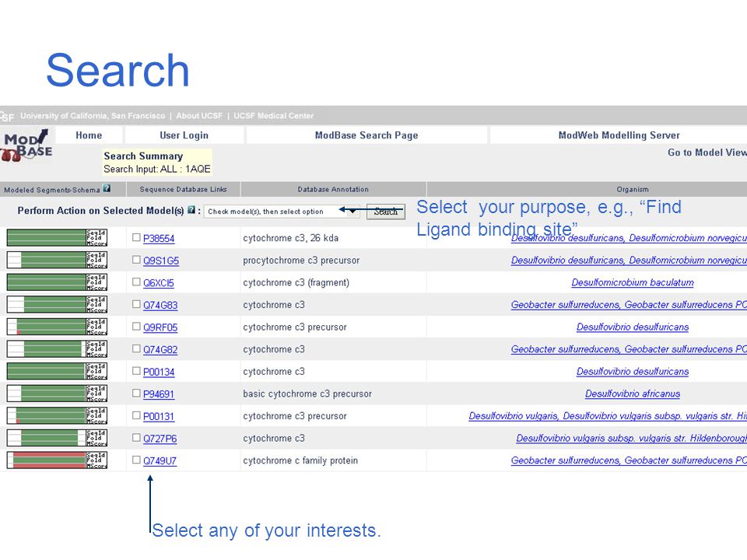Open sequence link Q6XCI5
Image resolution: width=747 pixels, height=560 pixels.
coord(159,283)
